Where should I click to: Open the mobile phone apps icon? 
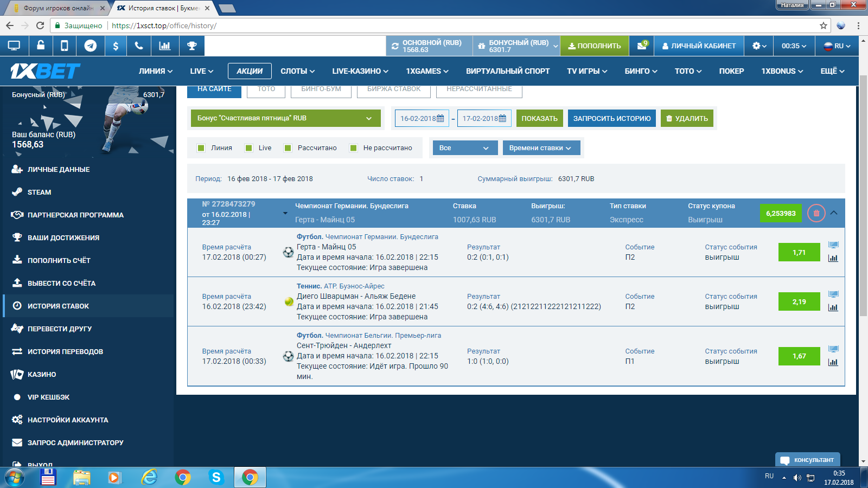(64, 46)
